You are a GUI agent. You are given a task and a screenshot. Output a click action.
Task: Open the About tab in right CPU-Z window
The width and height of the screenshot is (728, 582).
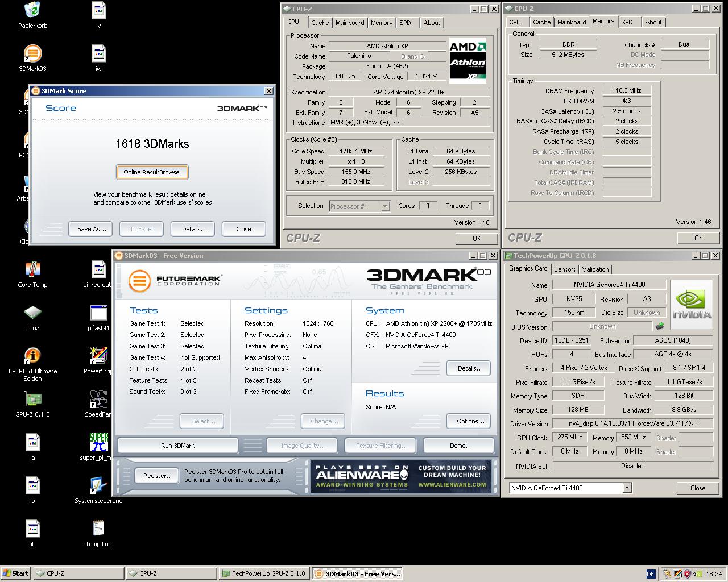point(653,22)
